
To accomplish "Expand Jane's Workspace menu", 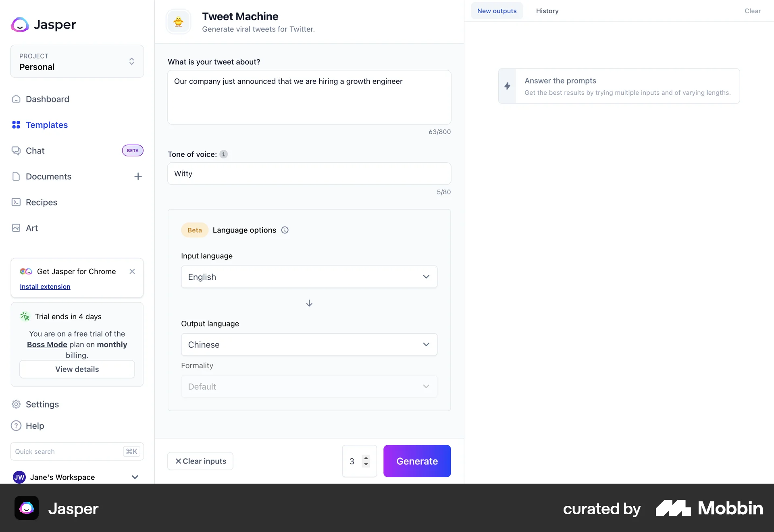I will click(x=135, y=477).
